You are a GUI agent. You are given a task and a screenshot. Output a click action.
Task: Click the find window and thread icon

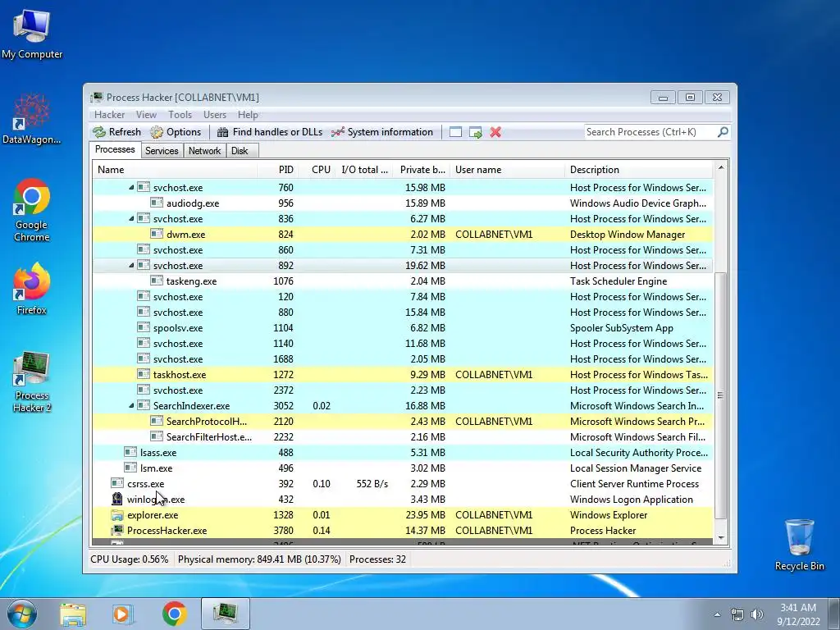pos(475,132)
